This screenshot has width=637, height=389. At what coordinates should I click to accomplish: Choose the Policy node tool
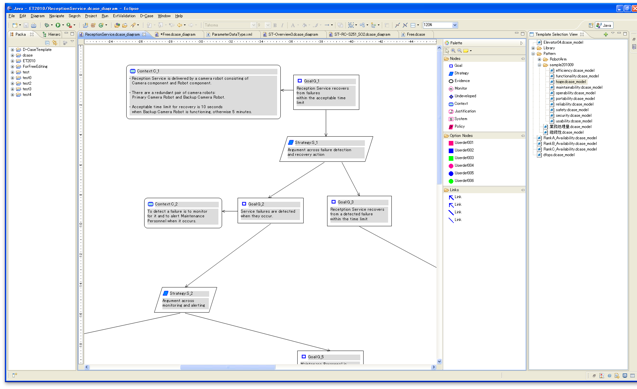457,127
